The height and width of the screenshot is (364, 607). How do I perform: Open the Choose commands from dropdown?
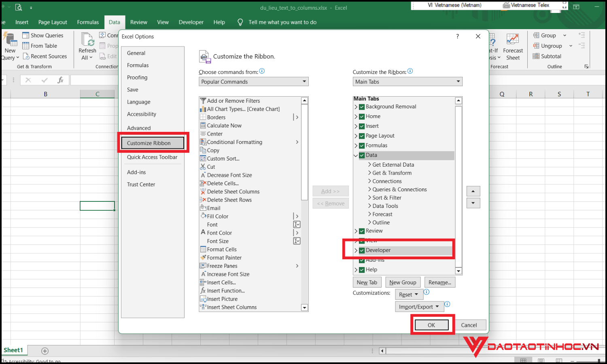pyautogui.click(x=254, y=82)
